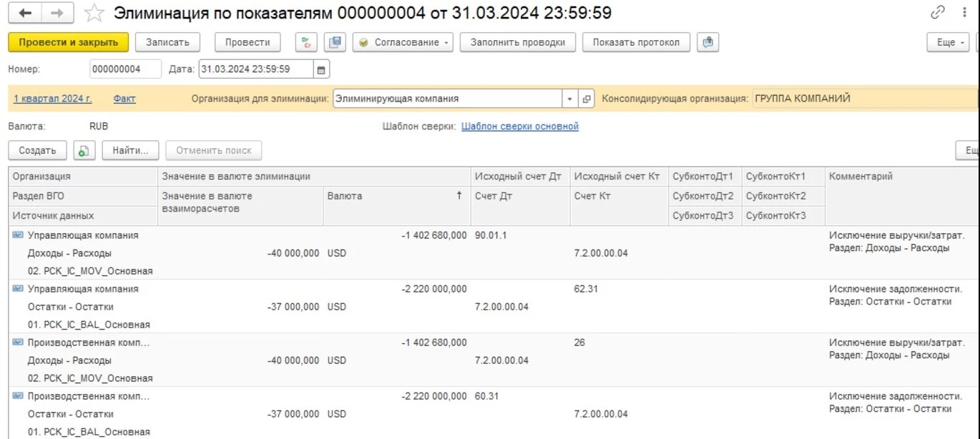
Task: Click the Исходный счет Дт column header
Action: coord(520,176)
